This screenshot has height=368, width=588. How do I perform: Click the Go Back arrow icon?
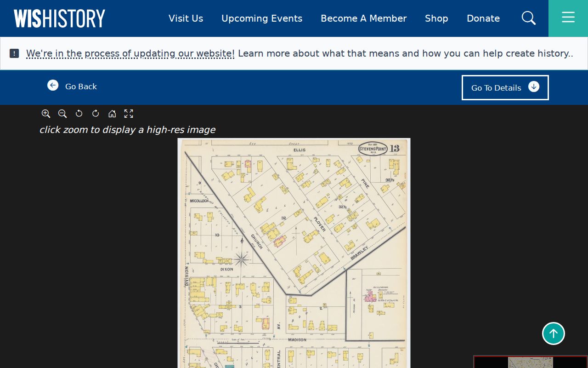coord(53,85)
